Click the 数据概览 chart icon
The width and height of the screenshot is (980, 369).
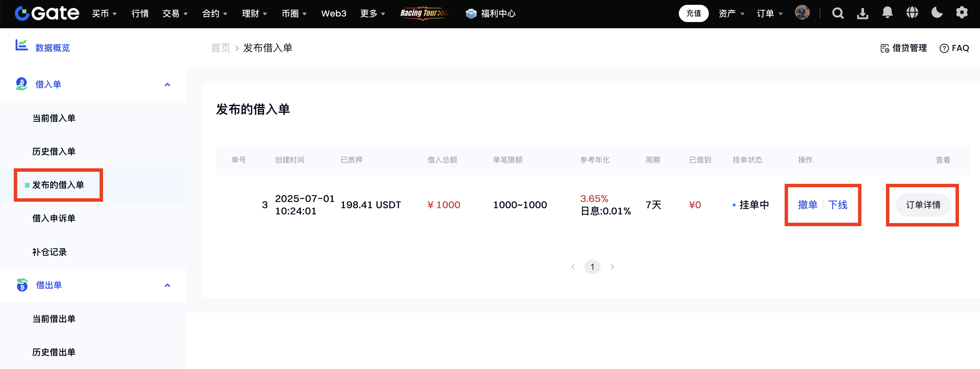tap(21, 45)
